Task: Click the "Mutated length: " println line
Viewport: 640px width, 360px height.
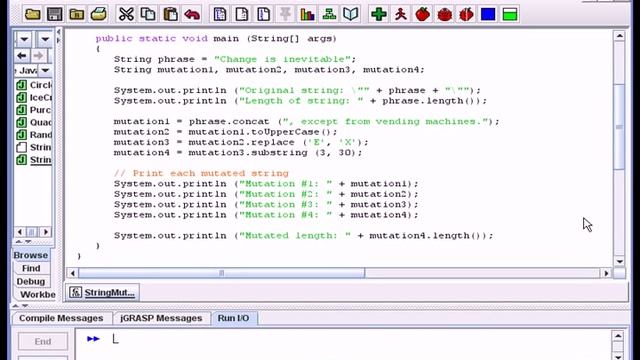Action: tap(304, 236)
